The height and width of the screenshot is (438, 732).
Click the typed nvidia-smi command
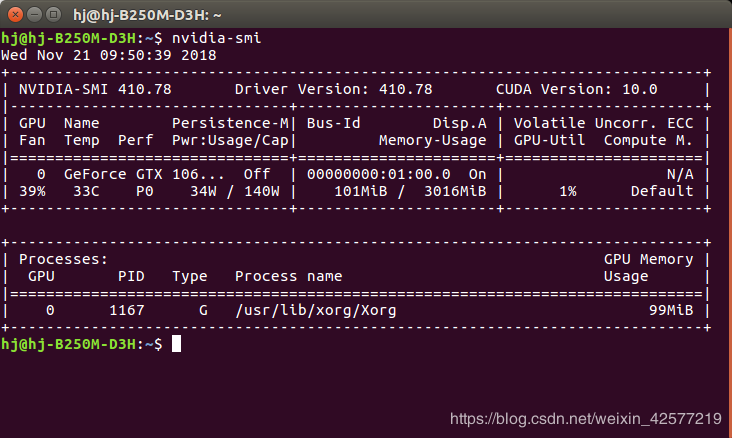(x=211, y=37)
